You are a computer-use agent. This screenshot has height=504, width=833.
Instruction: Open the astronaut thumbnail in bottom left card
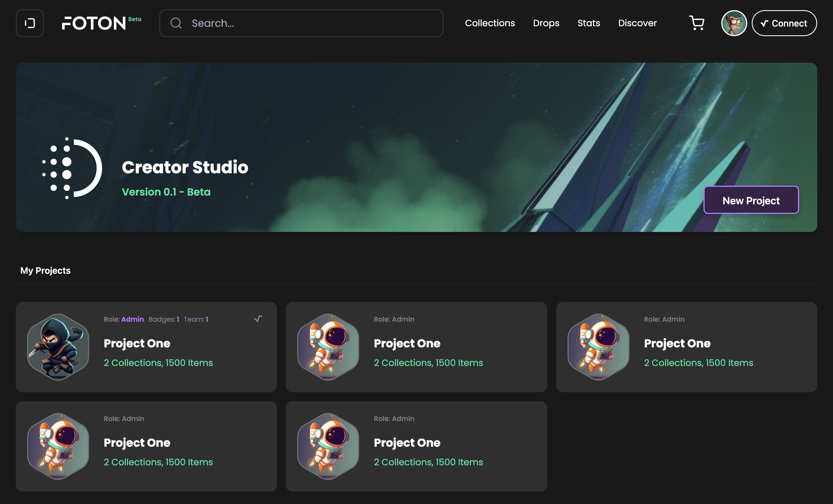click(58, 446)
